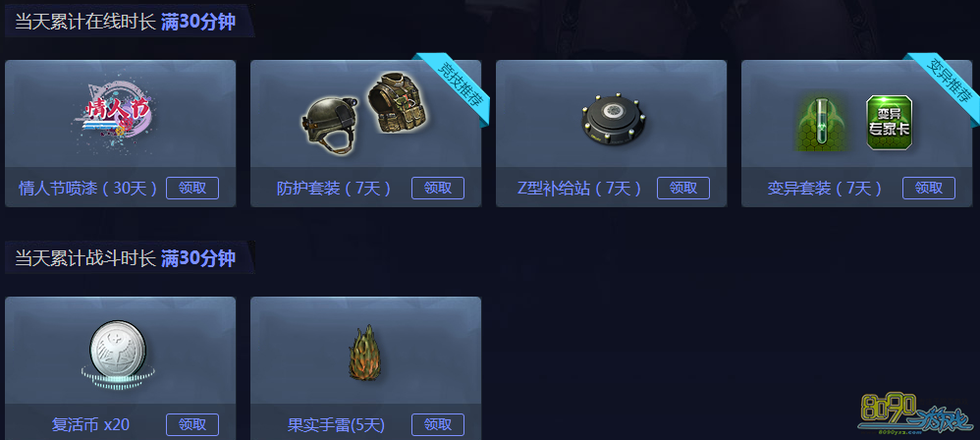Claim the 变异套装 (7天) reward

point(929,189)
